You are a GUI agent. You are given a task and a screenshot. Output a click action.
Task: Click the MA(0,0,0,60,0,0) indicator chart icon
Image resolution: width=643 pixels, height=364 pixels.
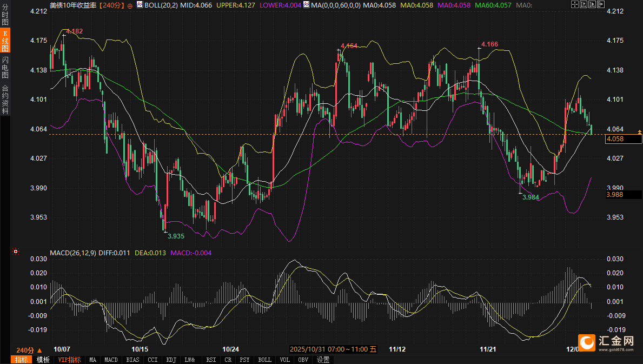pyautogui.click(x=307, y=5)
